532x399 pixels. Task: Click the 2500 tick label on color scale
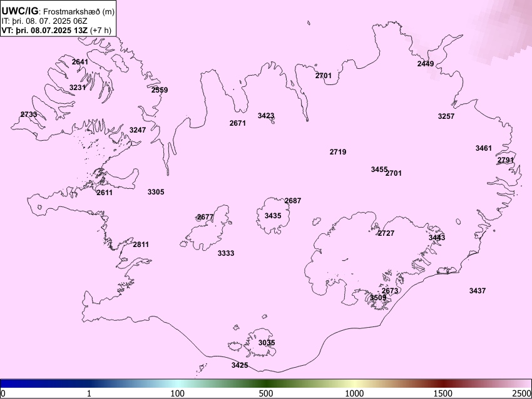coord(522,393)
